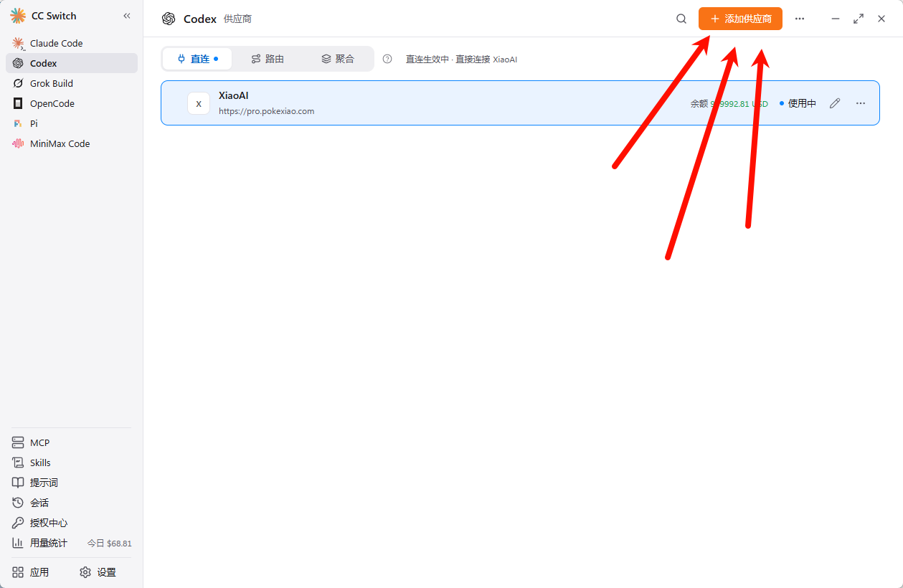Open the header three-dot more menu
The width and height of the screenshot is (903, 588).
click(800, 19)
